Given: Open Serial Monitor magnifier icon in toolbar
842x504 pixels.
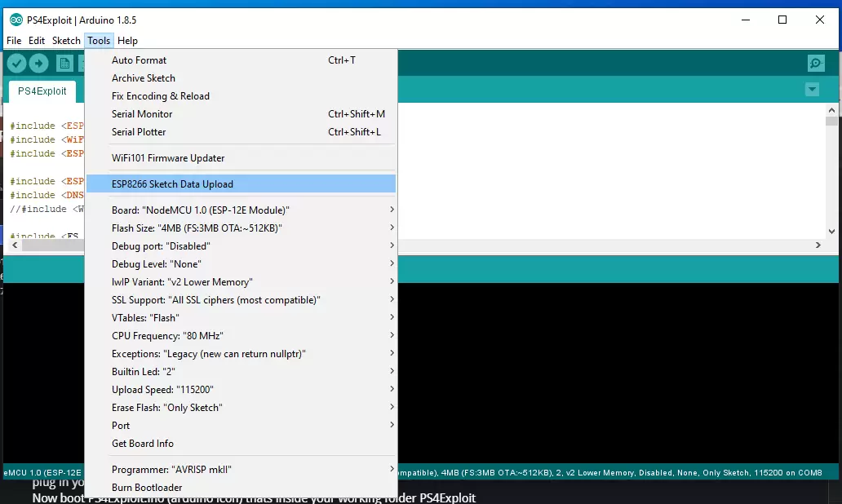Looking at the screenshot, I should point(816,64).
